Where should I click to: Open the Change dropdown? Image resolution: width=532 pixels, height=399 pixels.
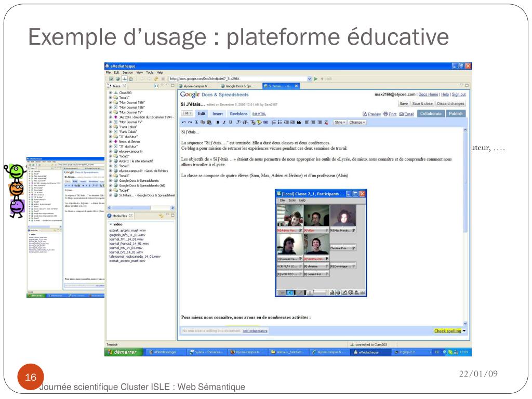tap(357, 122)
